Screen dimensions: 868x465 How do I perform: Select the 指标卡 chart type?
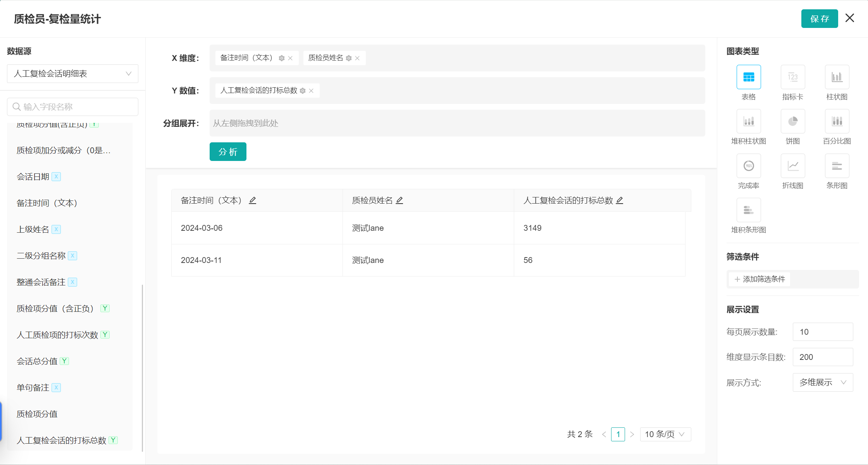coord(792,77)
